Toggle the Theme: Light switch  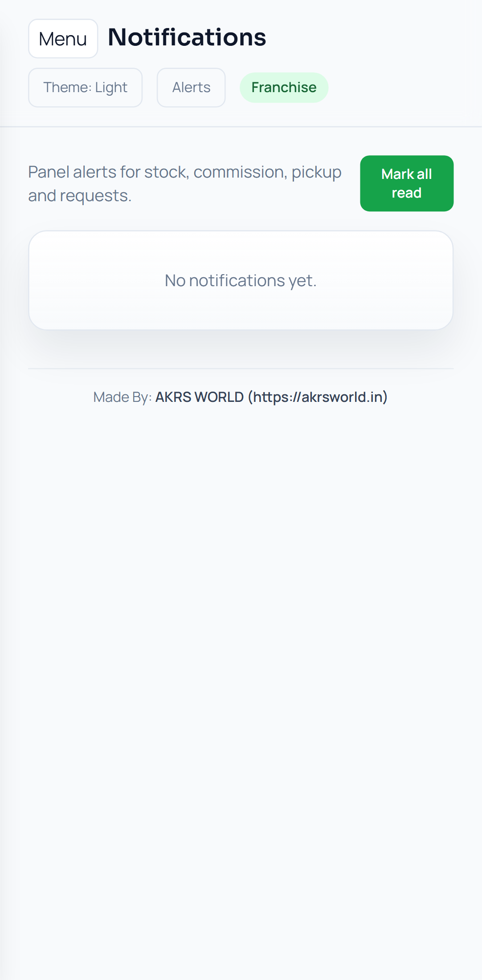pos(85,88)
